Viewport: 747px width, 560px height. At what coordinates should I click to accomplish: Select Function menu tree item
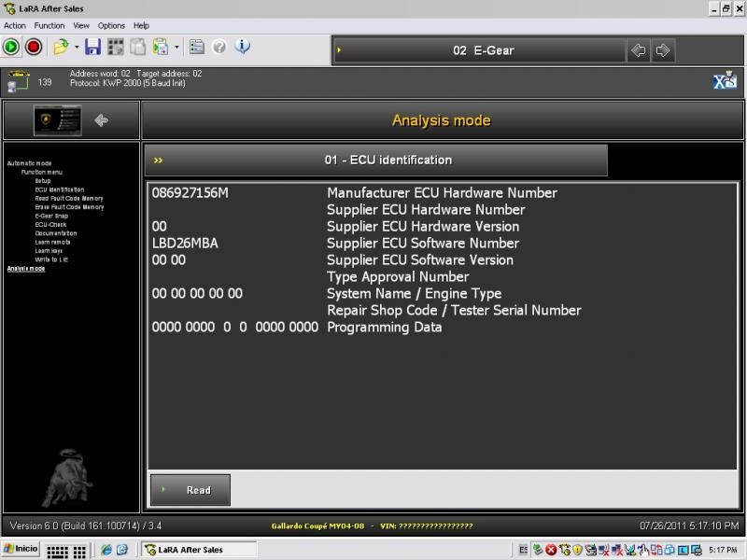tap(41, 172)
